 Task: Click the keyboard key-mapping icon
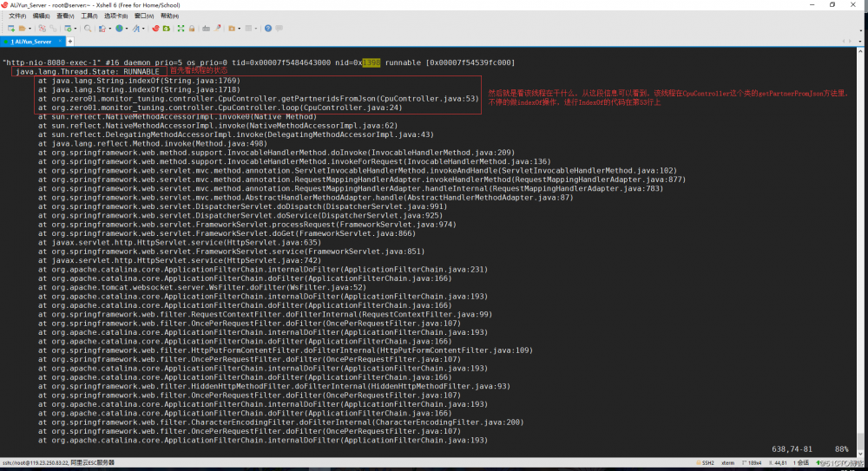pos(206,29)
